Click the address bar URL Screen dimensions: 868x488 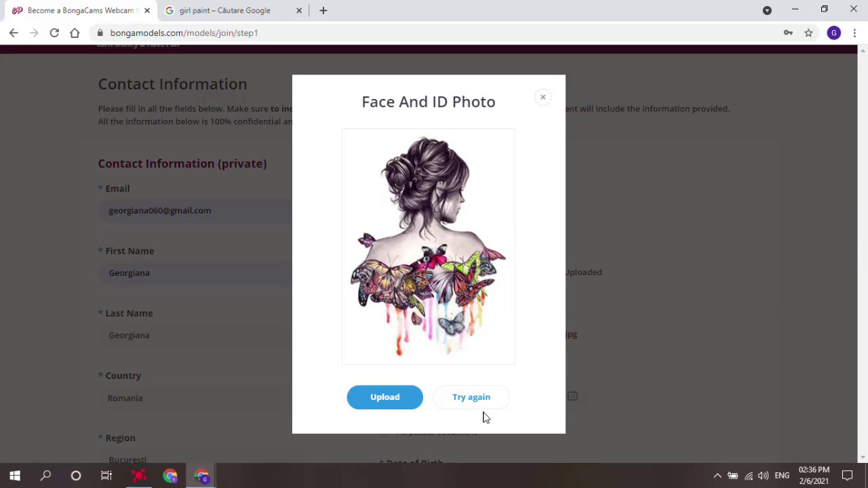pos(184,33)
